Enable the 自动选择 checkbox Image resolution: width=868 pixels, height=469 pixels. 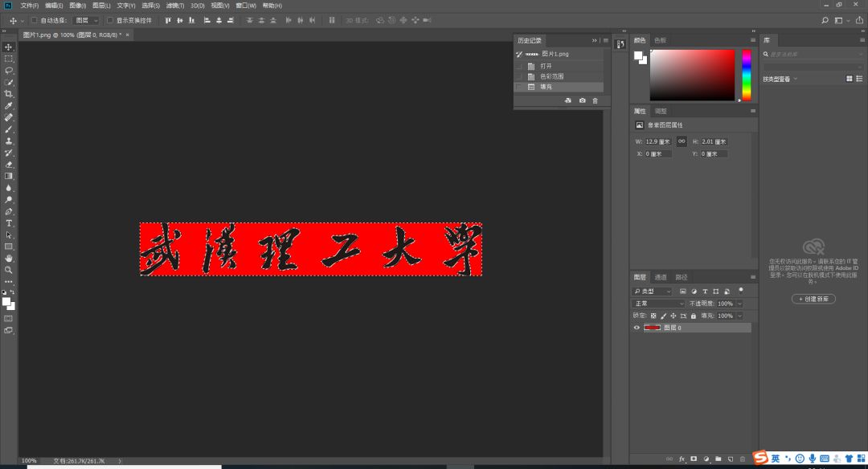35,20
